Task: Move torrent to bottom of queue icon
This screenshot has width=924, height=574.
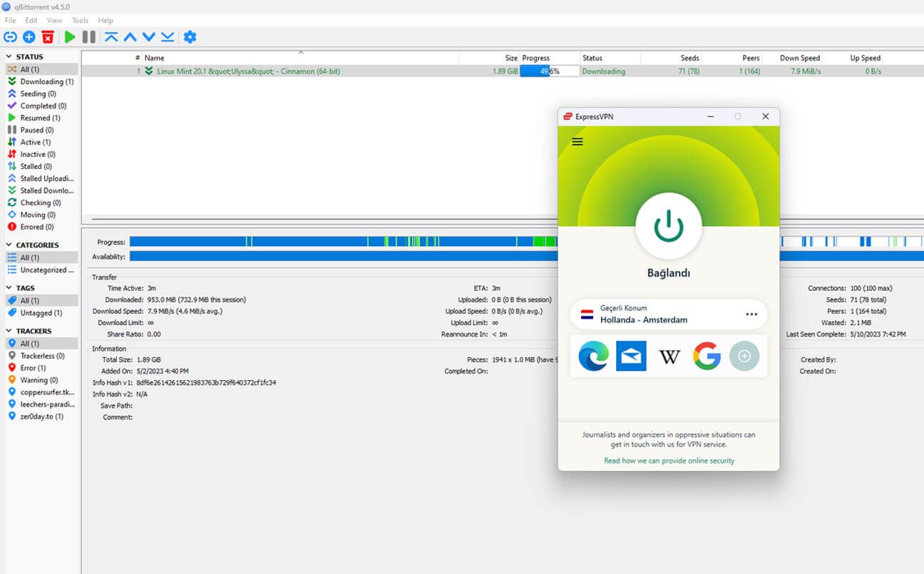Action: point(168,37)
